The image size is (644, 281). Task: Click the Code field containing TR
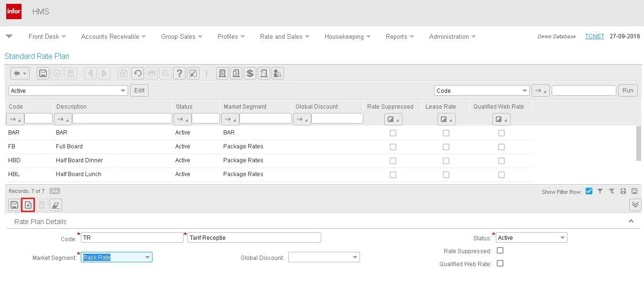point(132,238)
